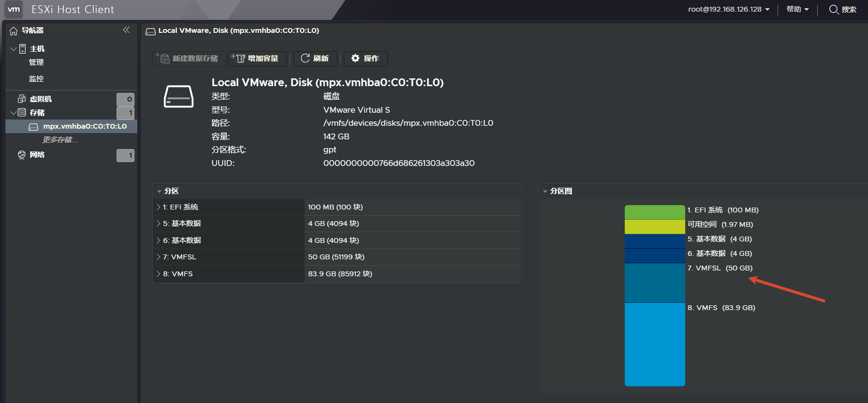Image resolution: width=868 pixels, height=403 pixels.
Task: Click the host server icon
Action: 22,48
